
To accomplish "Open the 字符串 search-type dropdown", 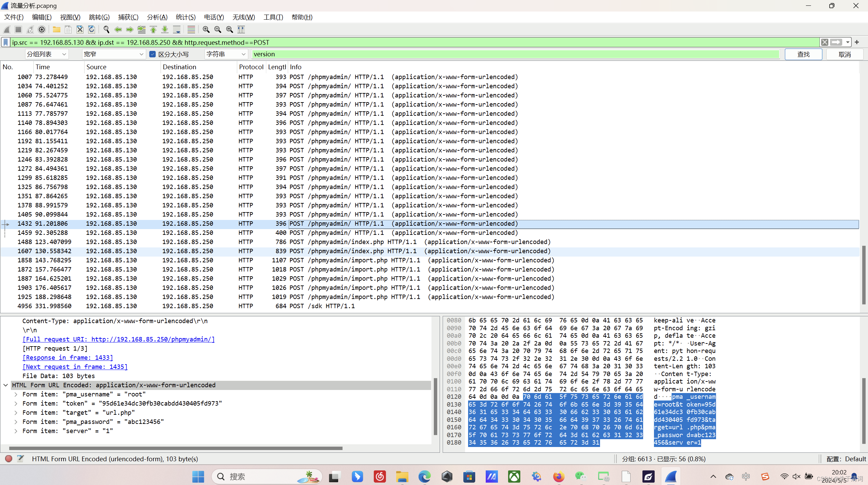I will 226,54.
